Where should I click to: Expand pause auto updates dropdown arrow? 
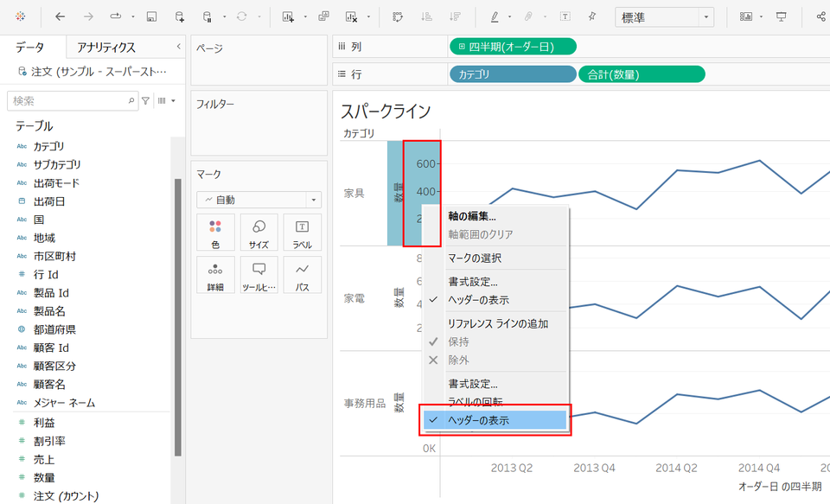coord(225,17)
